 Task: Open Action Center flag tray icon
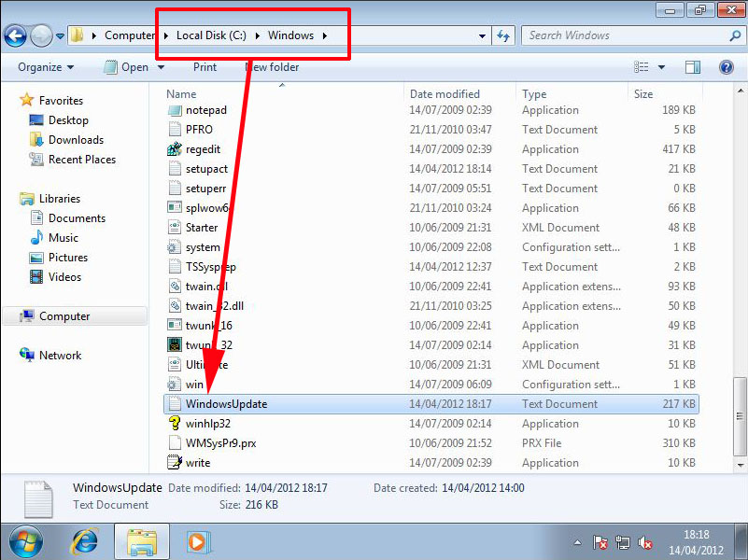(600, 542)
